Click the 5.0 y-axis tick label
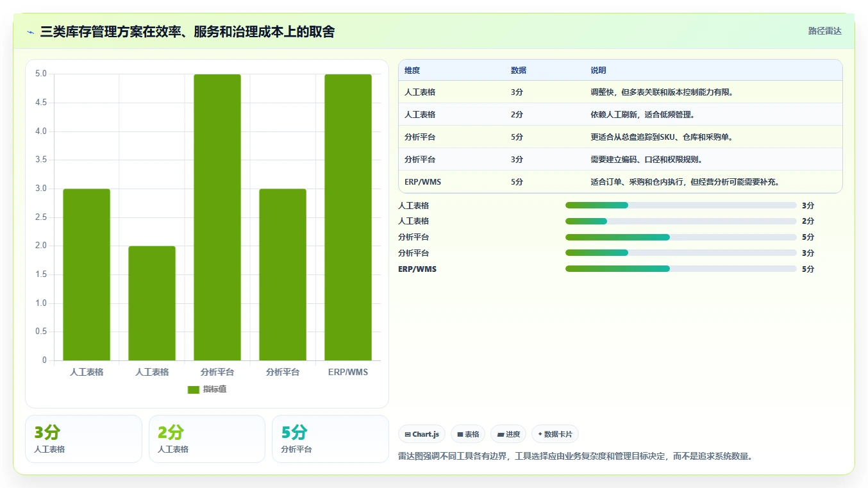Image resolution: width=868 pixels, height=488 pixels. (41, 74)
